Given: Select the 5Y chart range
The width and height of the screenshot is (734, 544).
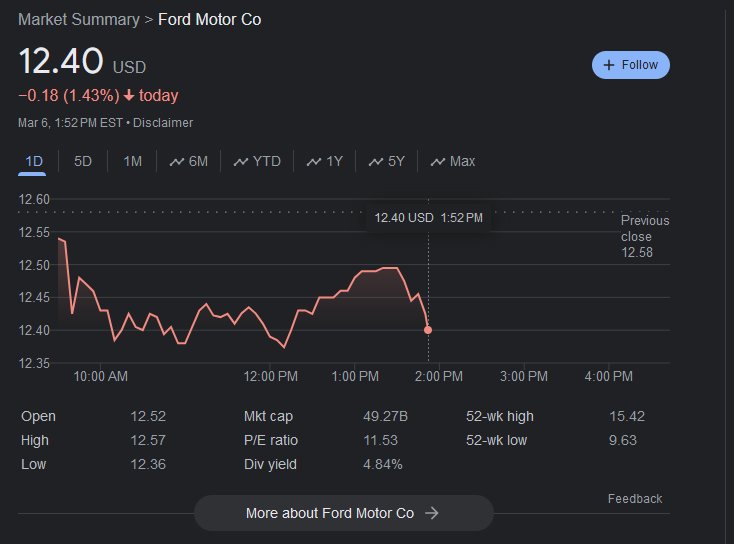Looking at the screenshot, I should (x=386, y=162).
